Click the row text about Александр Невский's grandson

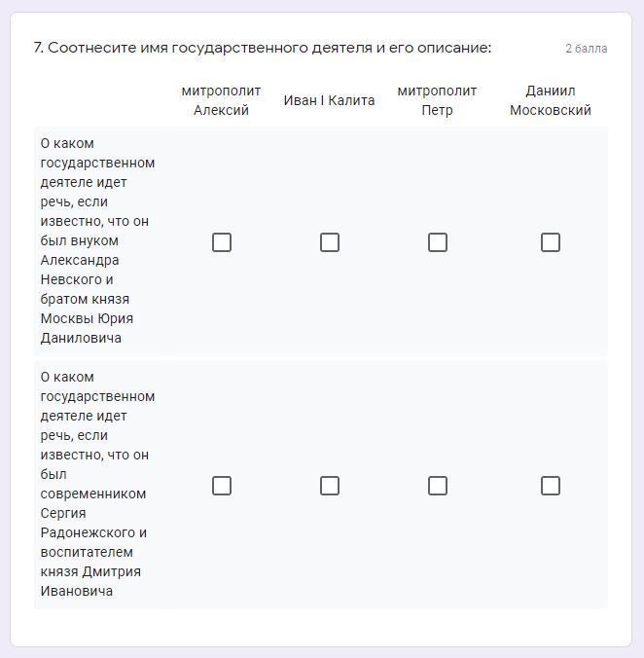(x=97, y=240)
